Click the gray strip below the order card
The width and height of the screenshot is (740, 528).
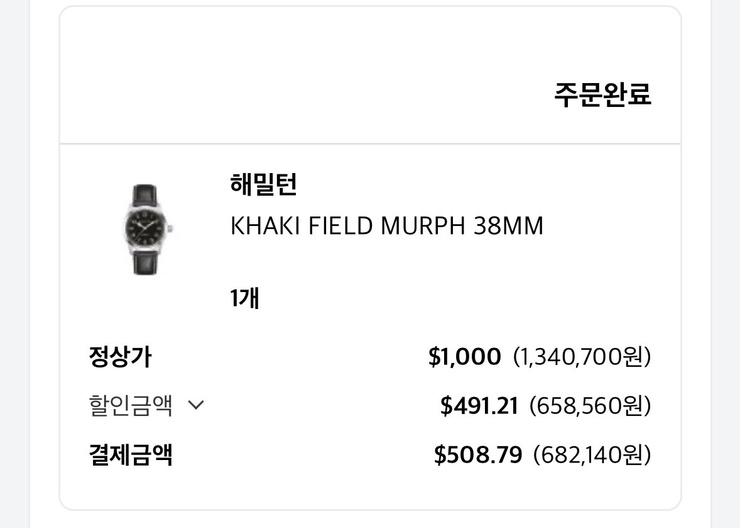pyautogui.click(x=370, y=520)
